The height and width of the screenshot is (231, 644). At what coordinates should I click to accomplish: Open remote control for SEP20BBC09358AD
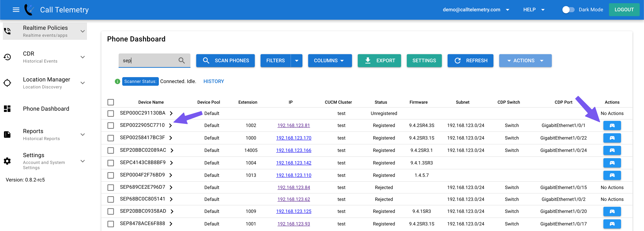click(x=612, y=211)
